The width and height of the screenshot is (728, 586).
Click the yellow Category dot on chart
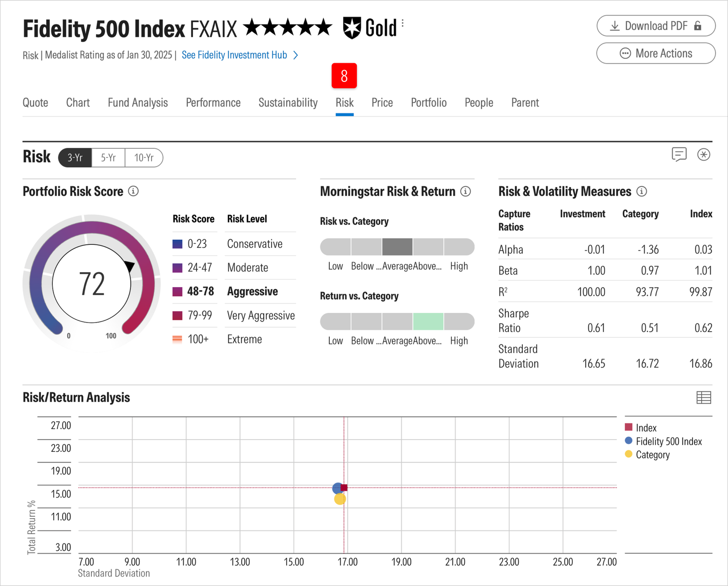(x=340, y=499)
